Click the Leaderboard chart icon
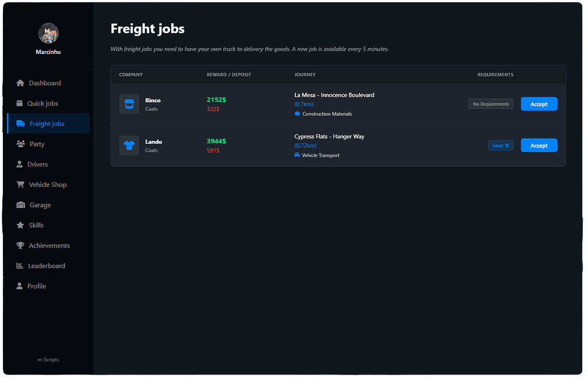588x379 pixels. coord(20,266)
